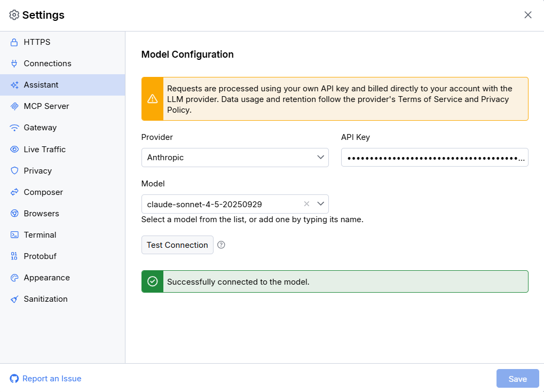The height and width of the screenshot is (392, 544).
Task: Click the Test Connection button
Action: pos(177,245)
